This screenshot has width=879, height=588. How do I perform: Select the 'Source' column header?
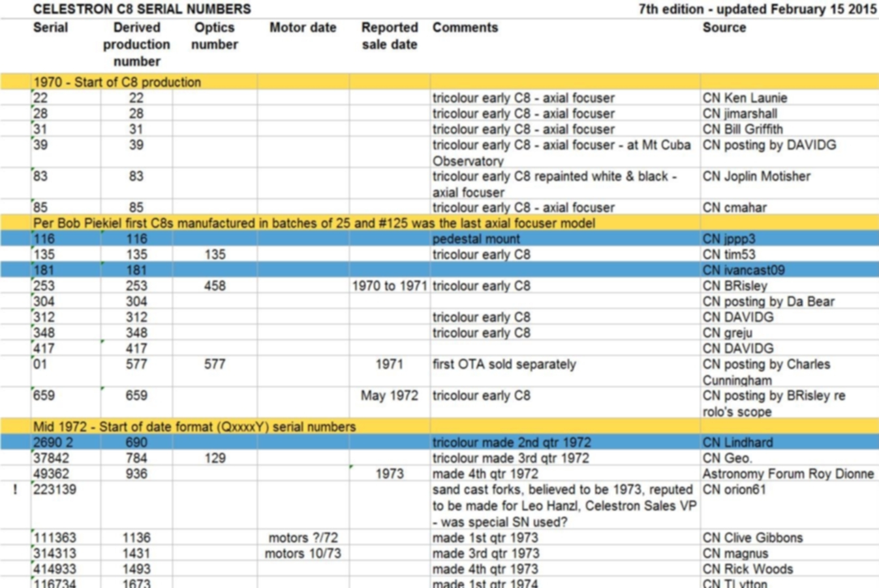[x=724, y=27]
